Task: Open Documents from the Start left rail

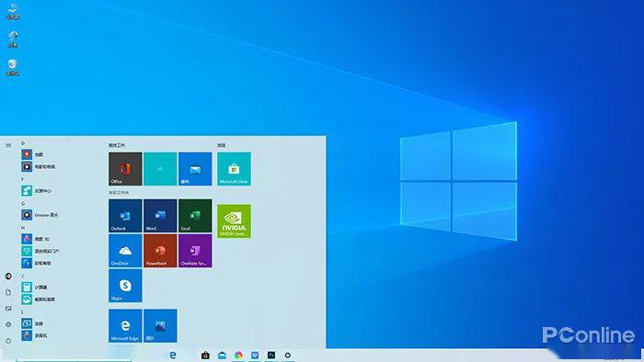Action: tap(8, 292)
